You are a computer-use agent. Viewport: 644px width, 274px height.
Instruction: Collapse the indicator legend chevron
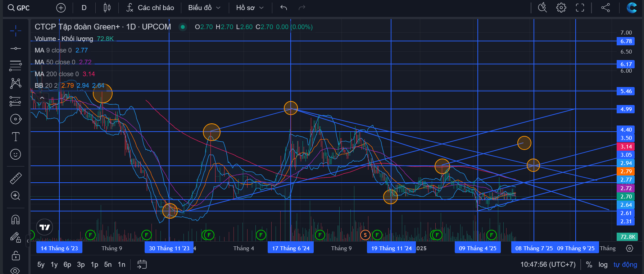pyautogui.click(x=42, y=98)
